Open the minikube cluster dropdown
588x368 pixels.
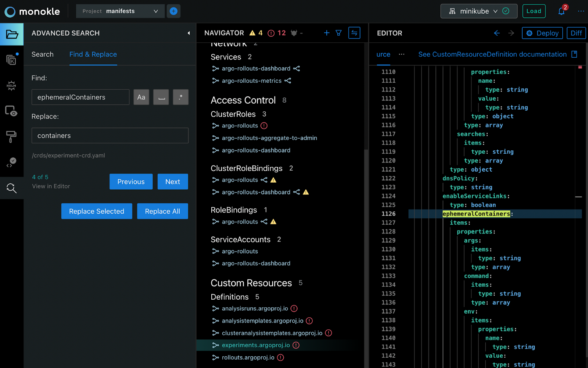[x=479, y=11]
